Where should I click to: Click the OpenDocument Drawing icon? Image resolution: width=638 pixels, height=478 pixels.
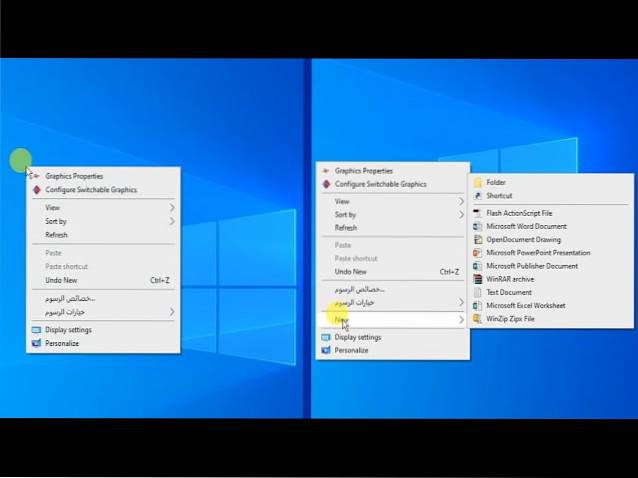click(x=477, y=240)
